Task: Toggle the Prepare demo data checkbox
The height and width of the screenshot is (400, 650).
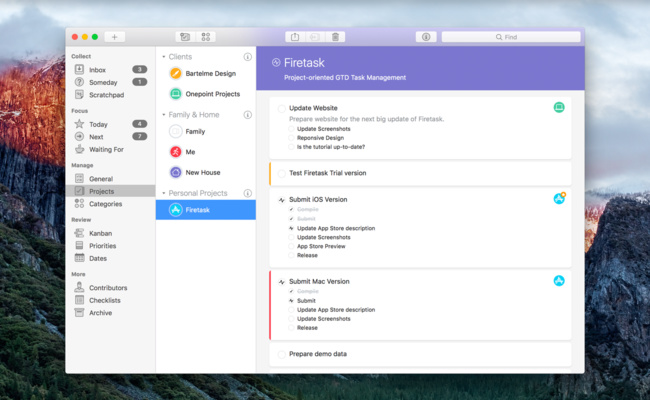Action: (x=282, y=354)
